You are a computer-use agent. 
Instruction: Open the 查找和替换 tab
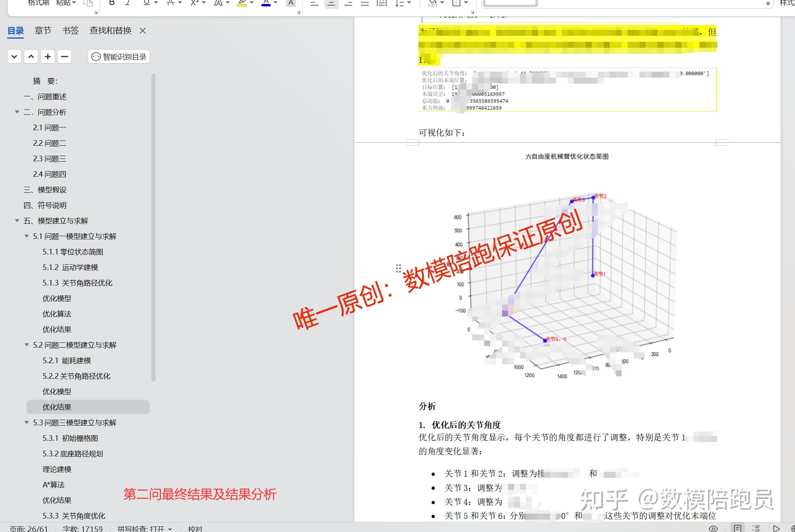click(110, 31)
